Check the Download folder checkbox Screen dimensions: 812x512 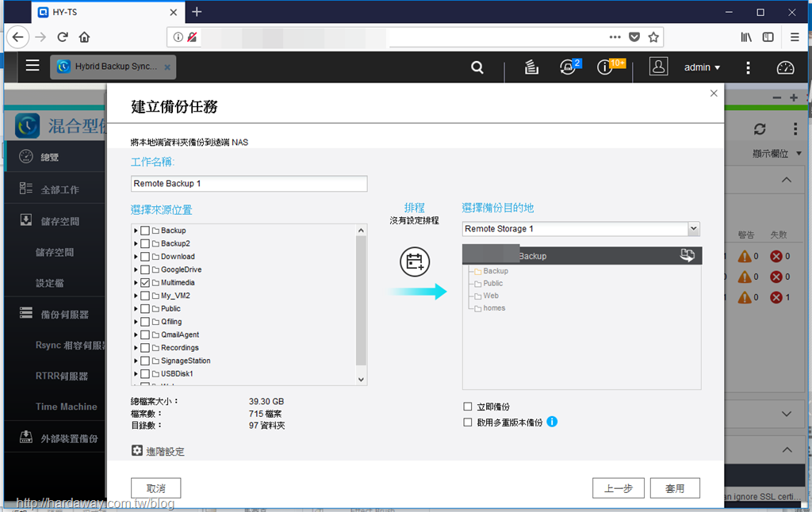tap(145, 256)
